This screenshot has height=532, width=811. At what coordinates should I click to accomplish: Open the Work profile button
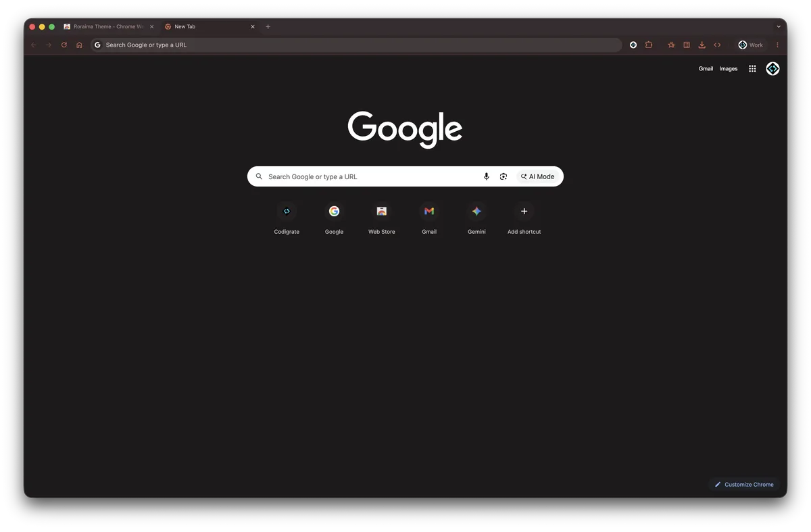click(751, 45)
